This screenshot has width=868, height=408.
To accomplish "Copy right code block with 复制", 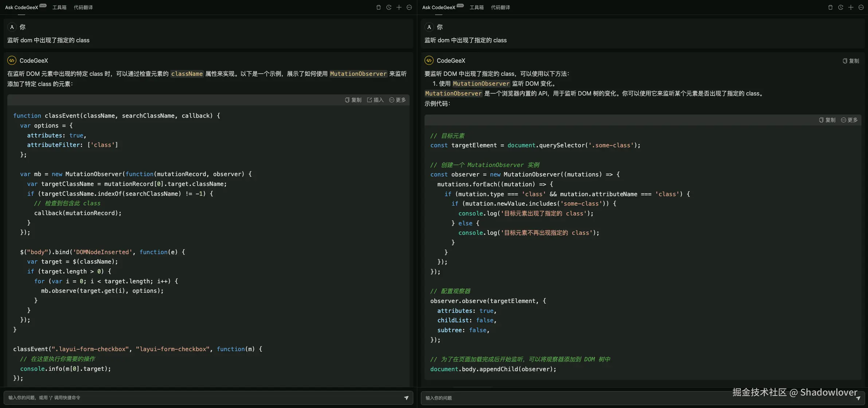I will coord(827,120).
